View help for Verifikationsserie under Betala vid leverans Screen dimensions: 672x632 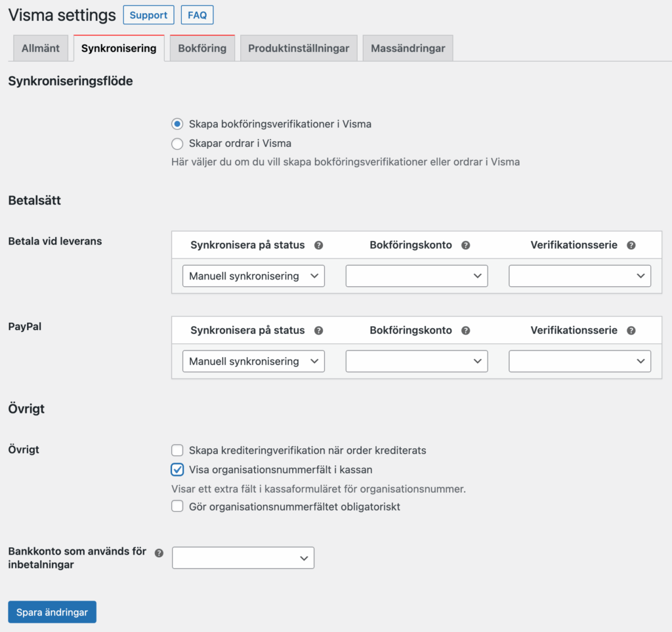tap(631, 245)
